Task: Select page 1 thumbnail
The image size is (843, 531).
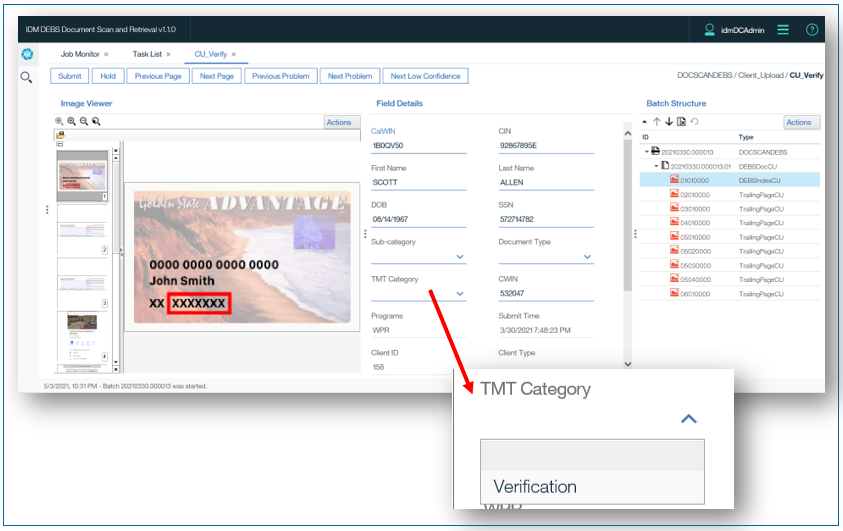Action: (83, 176)
